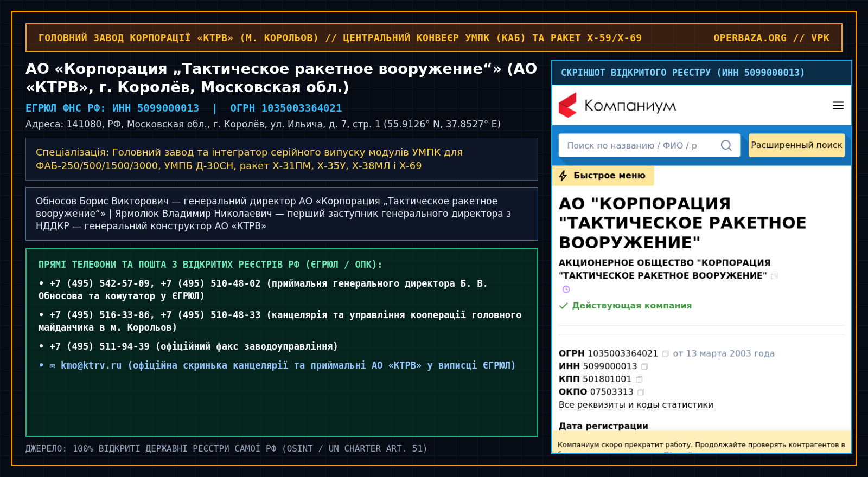
Task: Click the 'АО "КОРПОРАЦИЯ "ТАКТИЧЕСКОЕ РАКЕТНОЕ ВООРУЖЕНИЕ"' heading
Action: [682, 223]
